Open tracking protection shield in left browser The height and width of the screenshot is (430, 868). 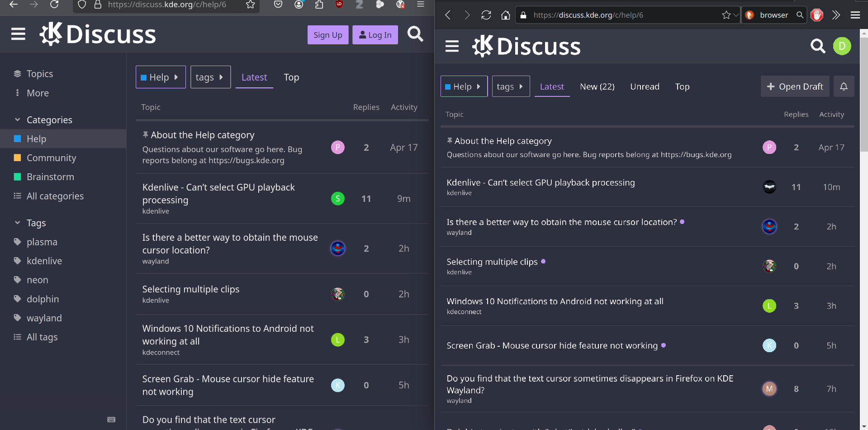(82, 5)
